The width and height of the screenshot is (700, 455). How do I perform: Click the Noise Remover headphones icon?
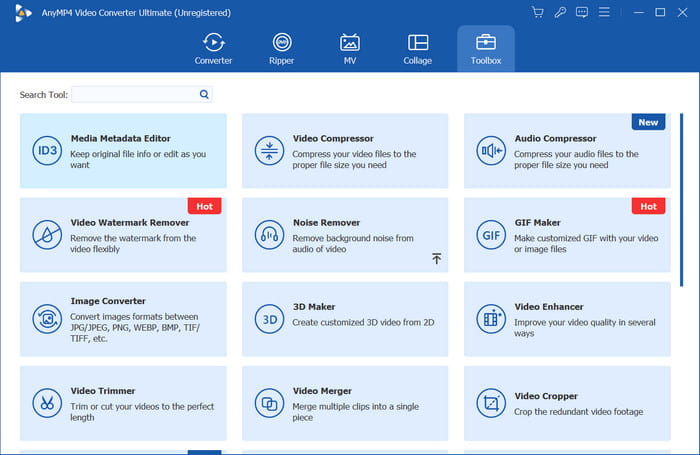click(x=269, y=235)
